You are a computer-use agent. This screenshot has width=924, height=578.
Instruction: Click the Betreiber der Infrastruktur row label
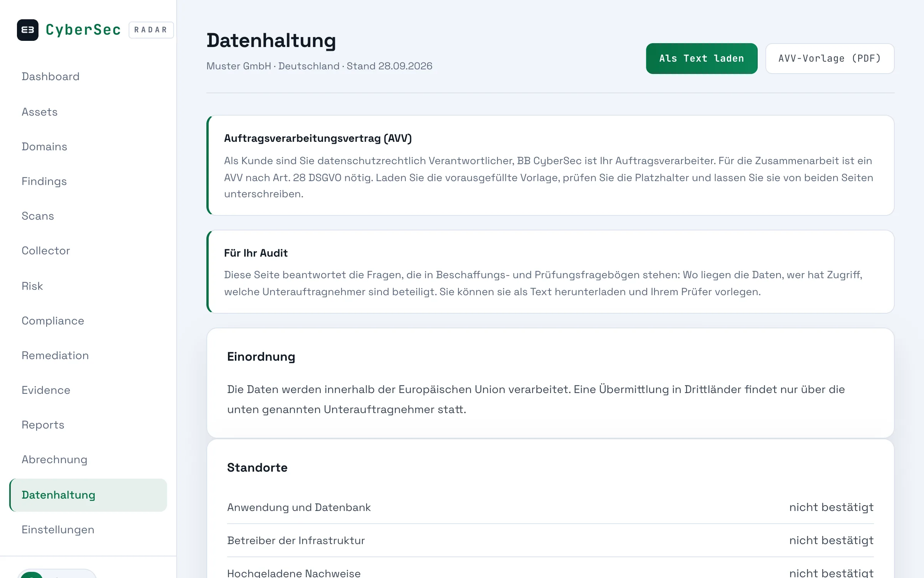(296, 541)
